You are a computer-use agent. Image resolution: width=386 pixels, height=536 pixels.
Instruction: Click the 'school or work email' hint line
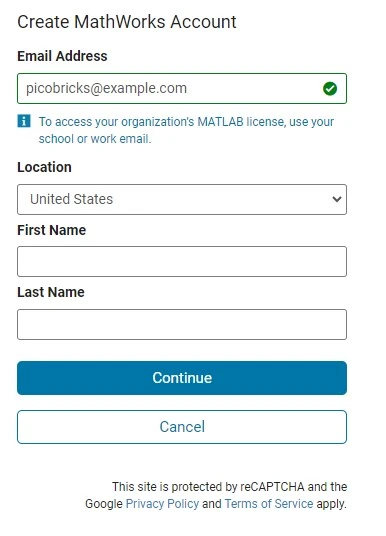tap(95, 139)
